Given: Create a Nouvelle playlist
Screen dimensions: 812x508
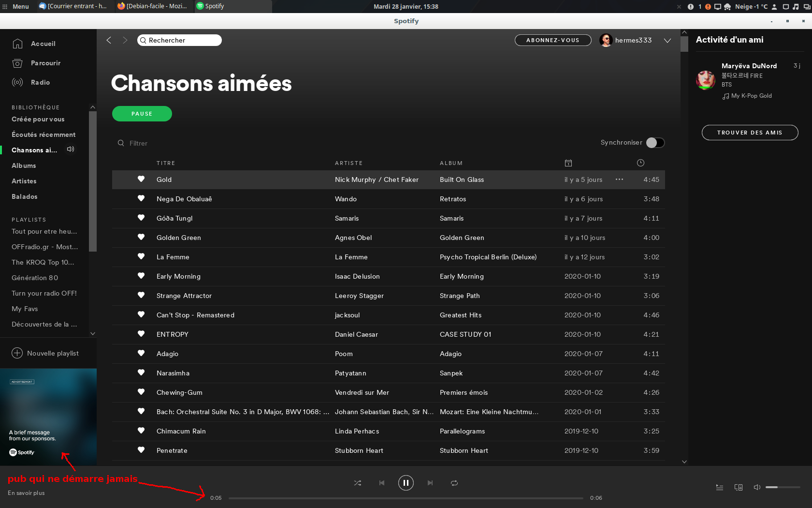Looking at the screenshot, I should [x=45, y=353].
